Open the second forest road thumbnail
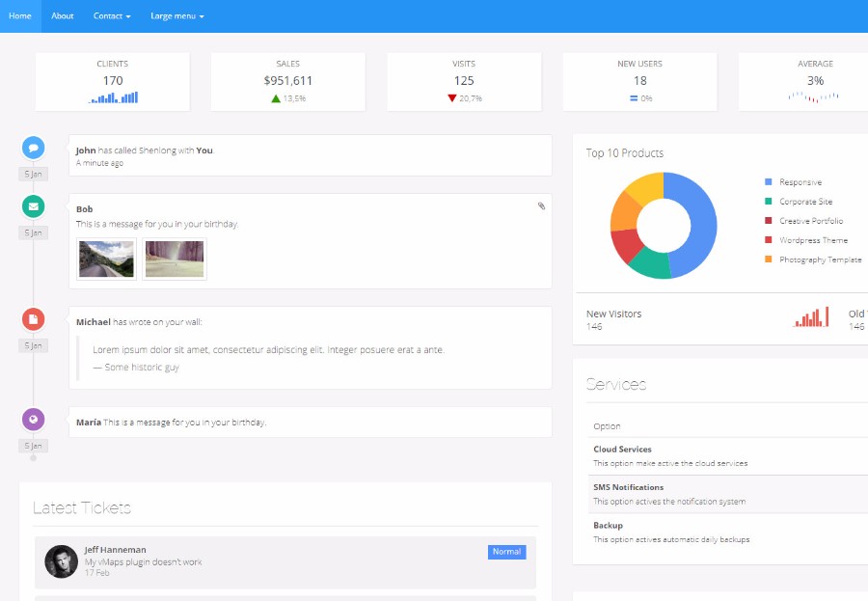 coord(175,259)
